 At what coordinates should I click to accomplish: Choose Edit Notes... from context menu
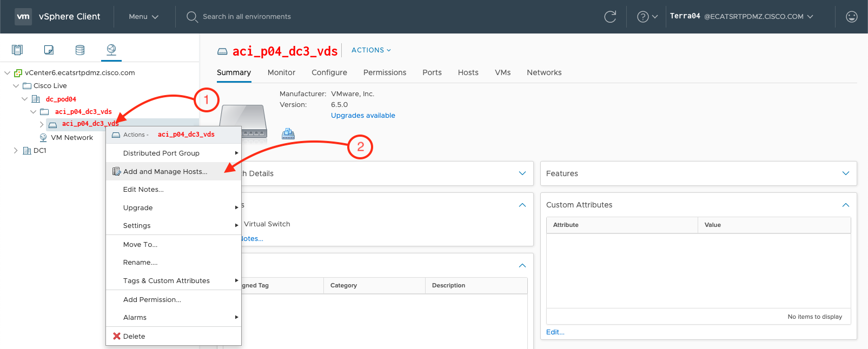174,190
